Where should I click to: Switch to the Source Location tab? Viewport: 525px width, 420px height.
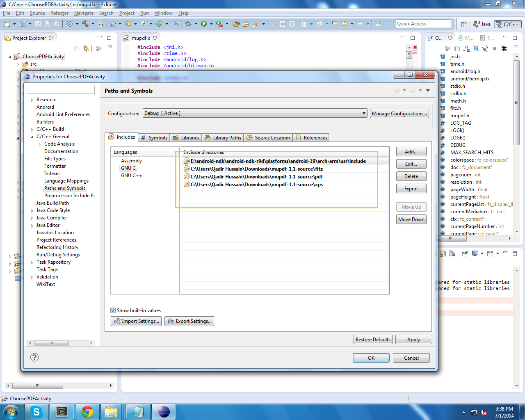[x=268, y=138]
